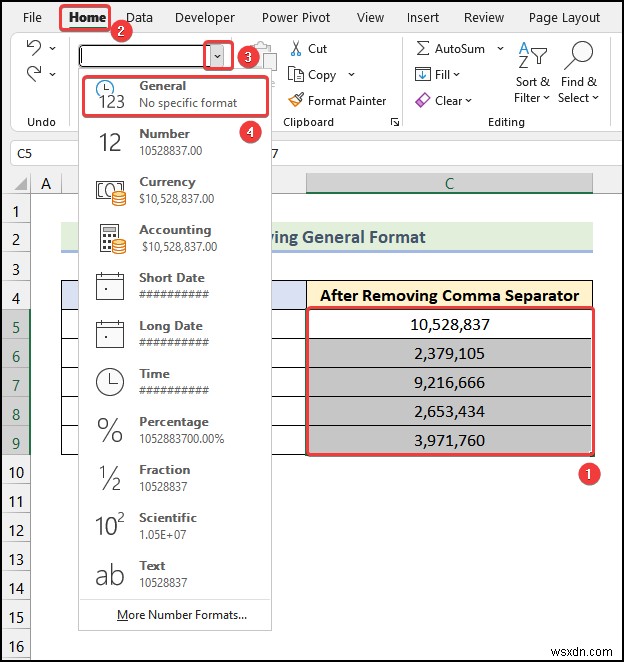The image size is (624, 662).
Task: Expand the AutoSum options arrow
Action: coord(500,48)
